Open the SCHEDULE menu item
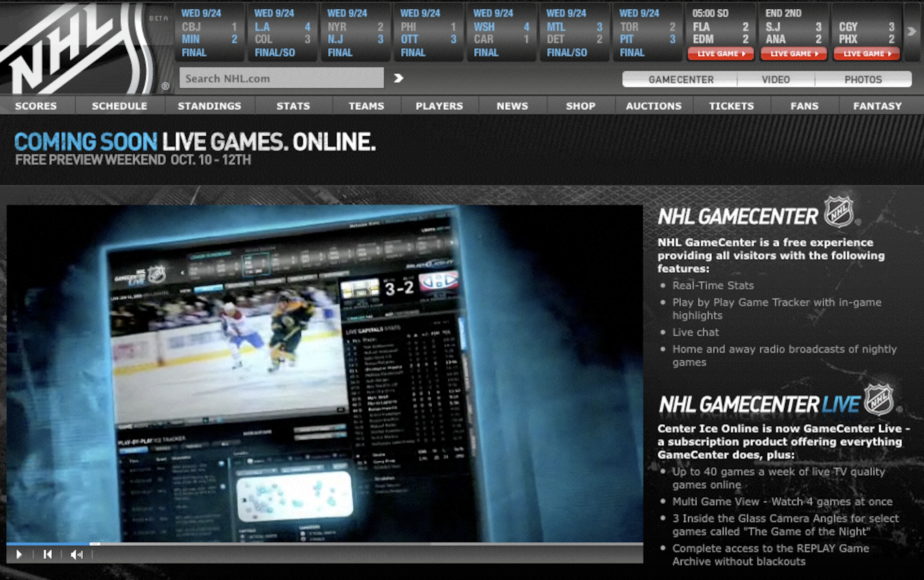 click(119, 106)
